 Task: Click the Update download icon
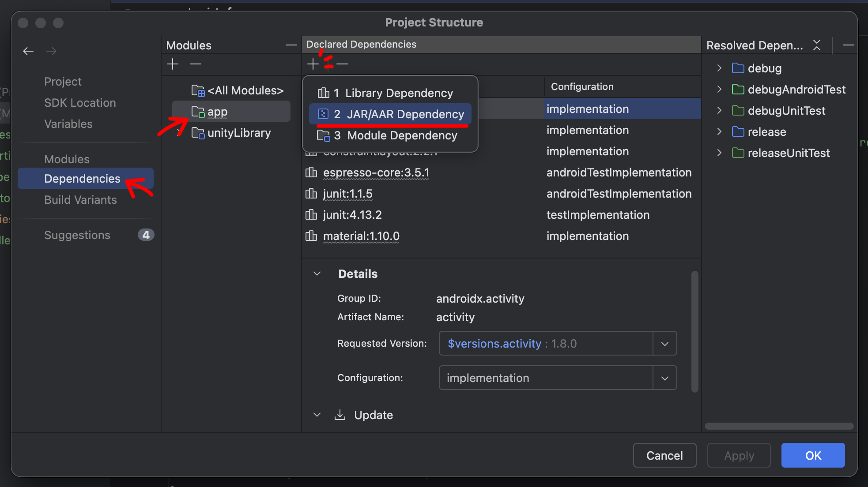[340, 415]
